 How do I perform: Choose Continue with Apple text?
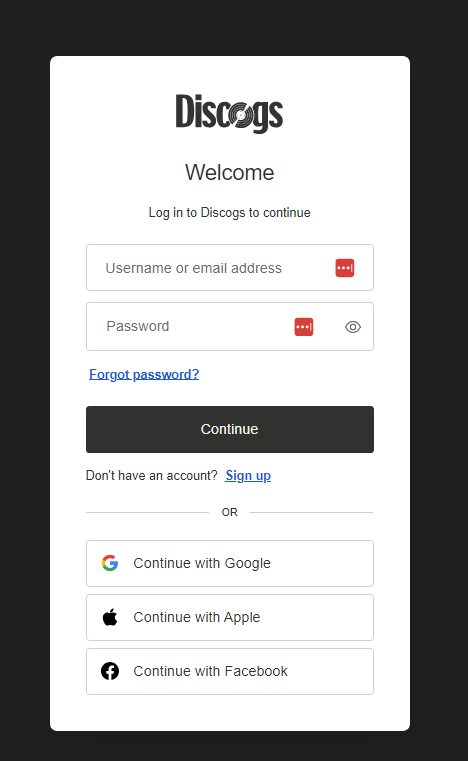tap(197, 617)
